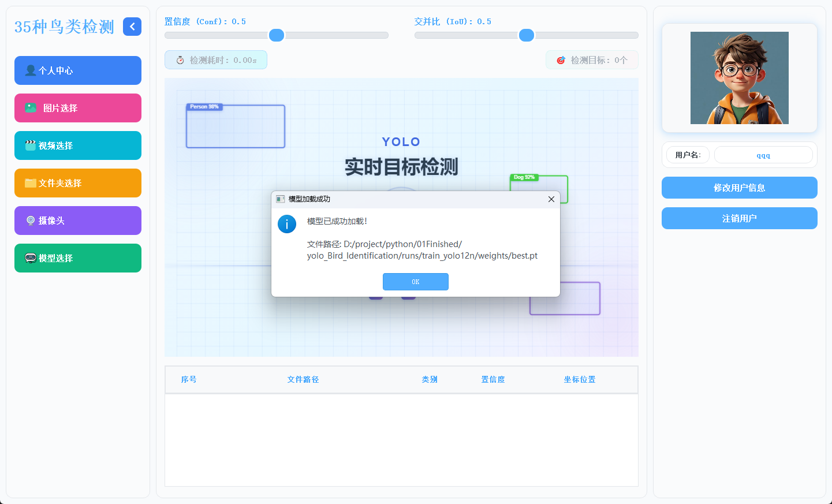The width and height of the screenshot is (832, 504).
Task: Click the model file path text
Action: click(x=422, y=250)
